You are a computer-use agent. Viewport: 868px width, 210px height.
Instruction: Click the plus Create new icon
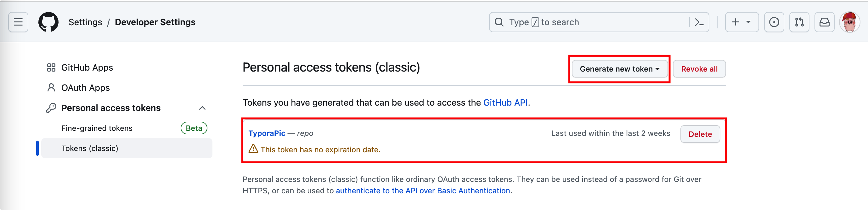(736, 22)
